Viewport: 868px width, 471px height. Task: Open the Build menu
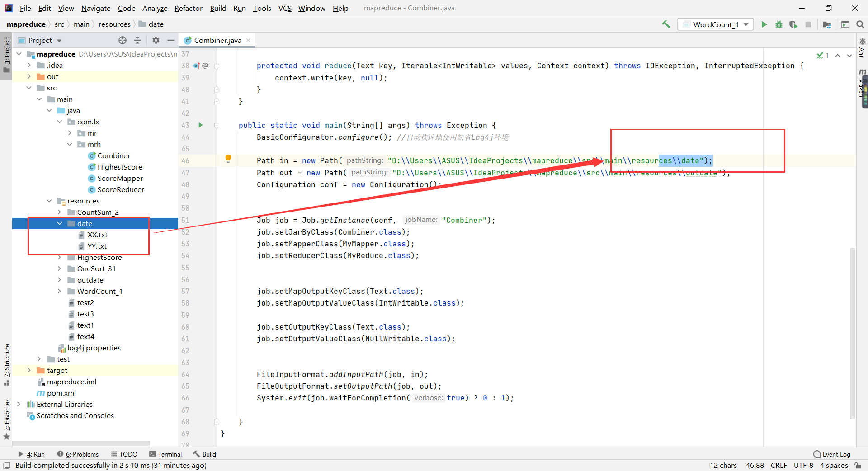pyautogui.click(x=218, y=8)
